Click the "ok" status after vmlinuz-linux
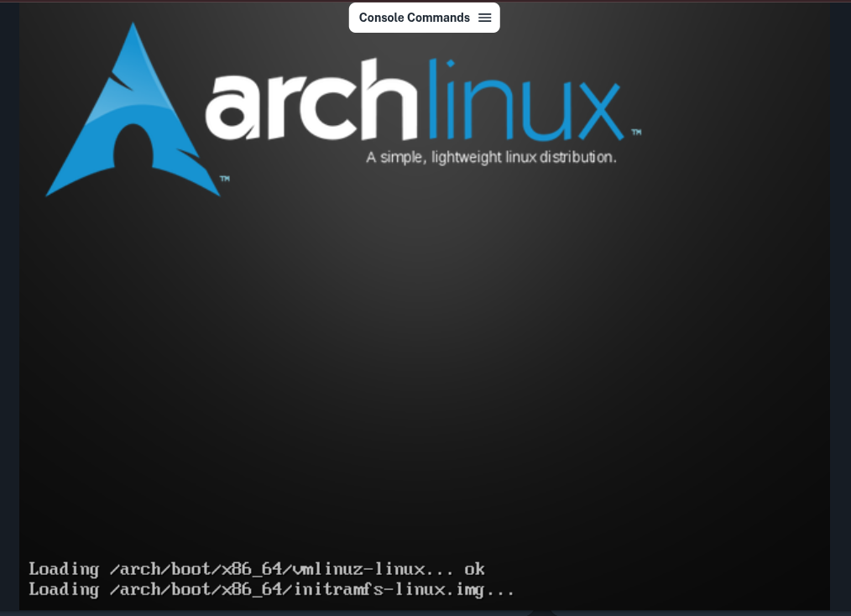This screenshot has width=851, height=616. coord(474,569)
